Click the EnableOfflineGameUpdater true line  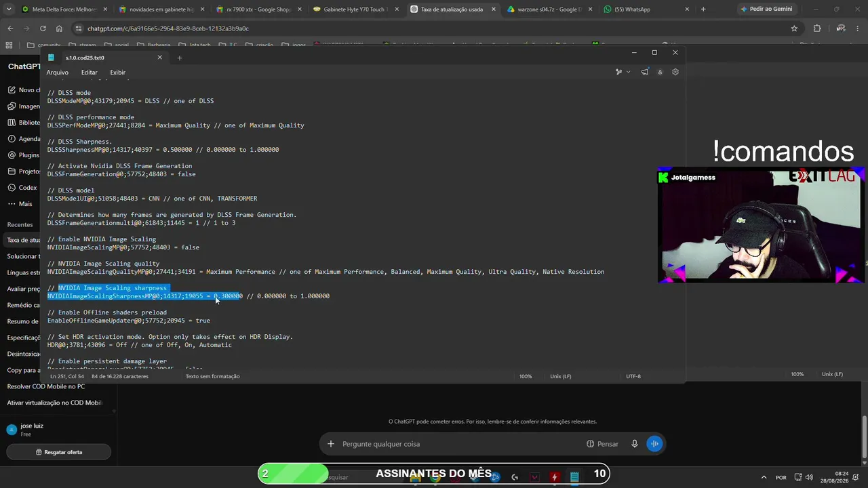click(x=128, y=321)
